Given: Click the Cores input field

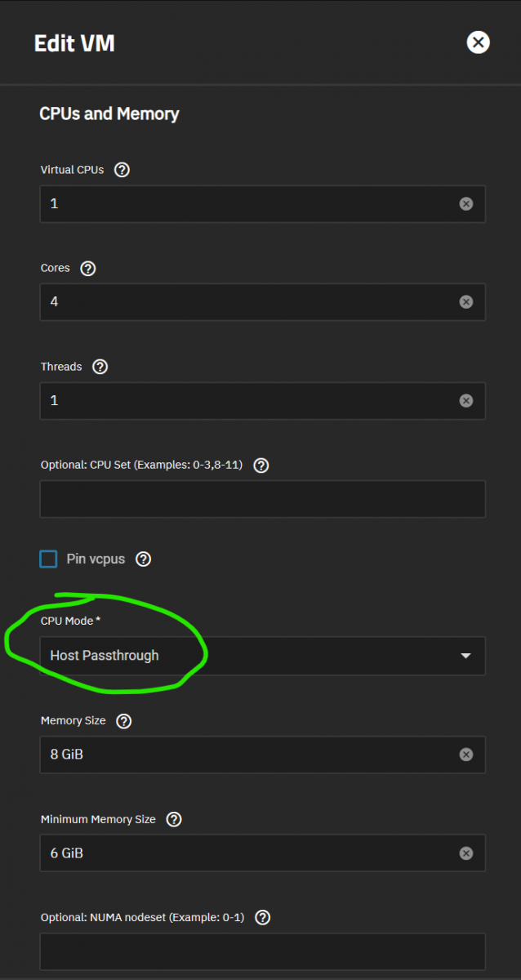Looking at the screenshot, I should pyautogui.click(x=262, y=302).
